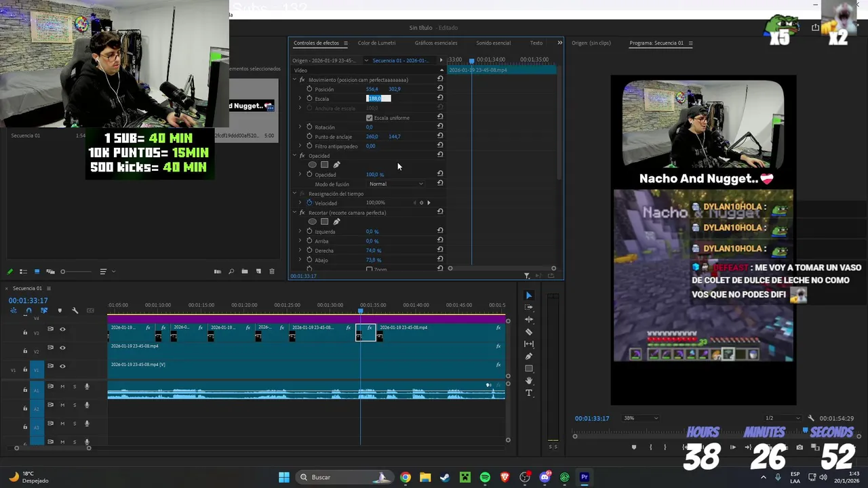Reset the Rotación parameter
Screen dimensions: 868x488
(x=440, y=127)
